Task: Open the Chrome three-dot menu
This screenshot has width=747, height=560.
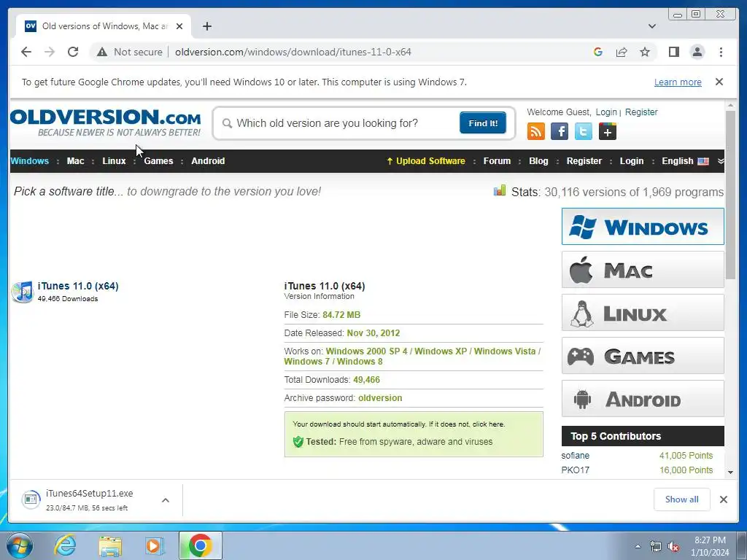Action: coord(721,52)
